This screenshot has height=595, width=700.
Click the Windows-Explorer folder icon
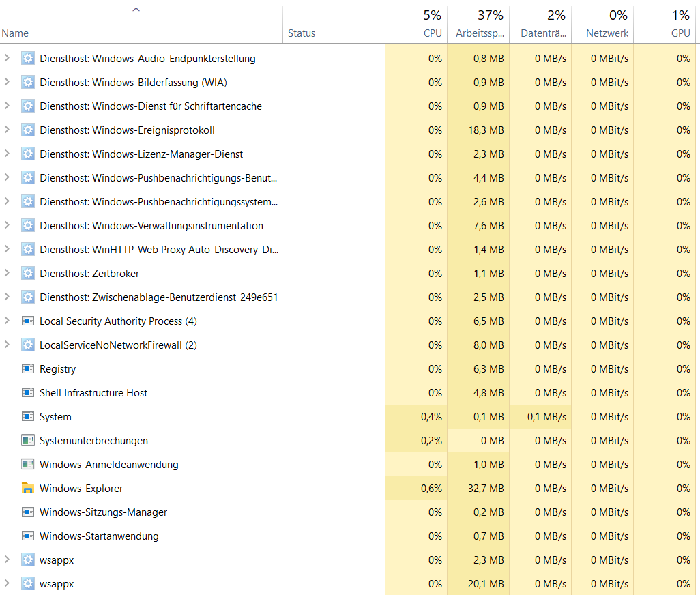click(x=28, y=489)
